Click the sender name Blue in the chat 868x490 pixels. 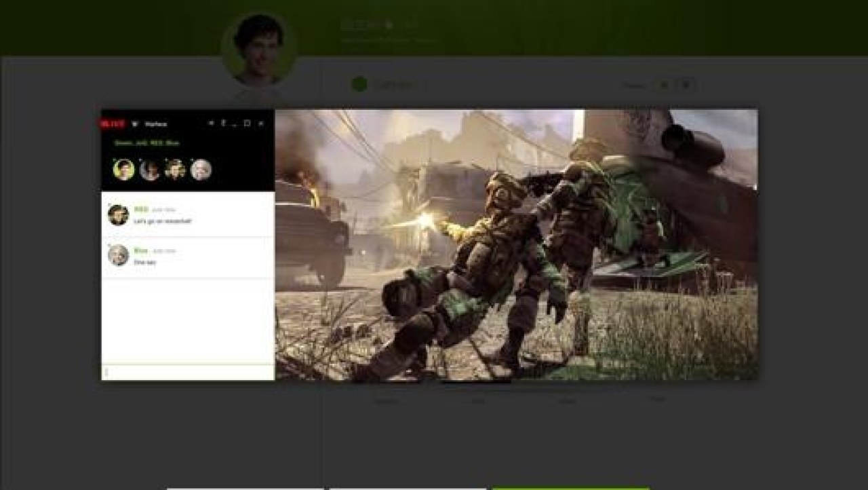point(141,250)
